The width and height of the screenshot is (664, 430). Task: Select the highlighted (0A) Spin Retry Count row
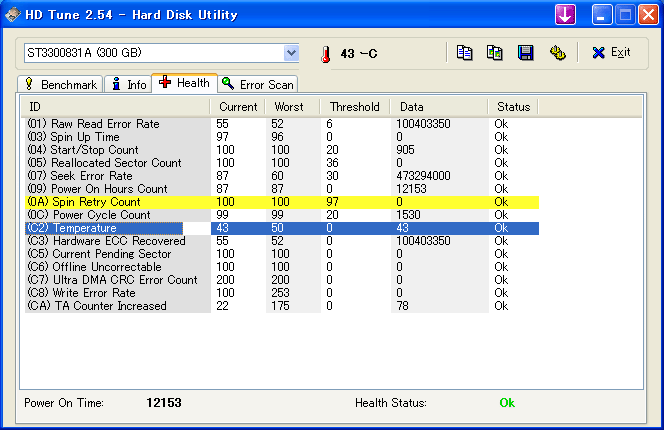pos(282,202)
